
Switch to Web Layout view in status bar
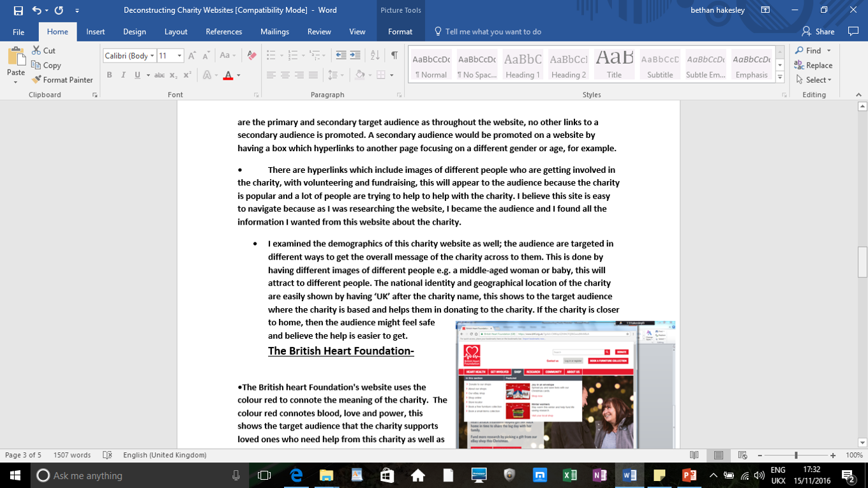point(742,455)
